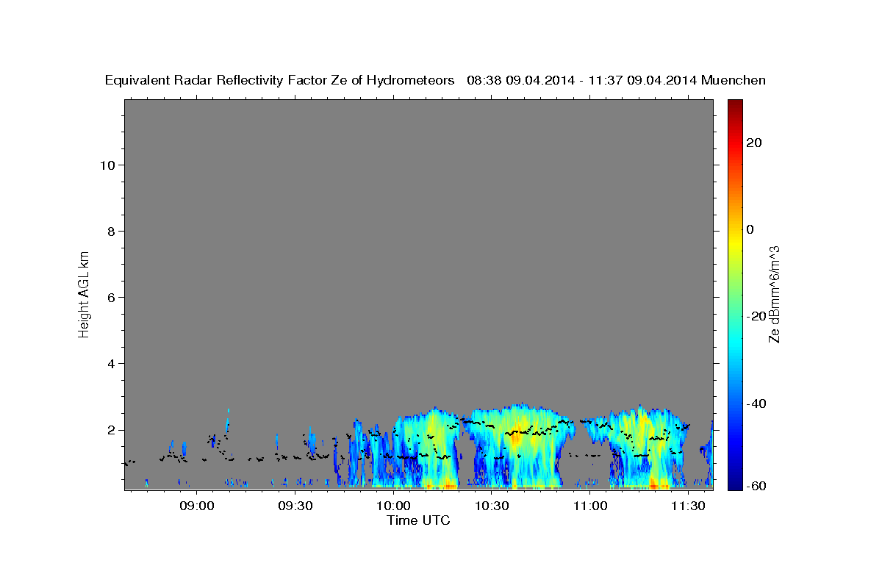This screenshot has width=882, height=588.
Task: Click the colorbar value 0
Action: tap(750, 229)
